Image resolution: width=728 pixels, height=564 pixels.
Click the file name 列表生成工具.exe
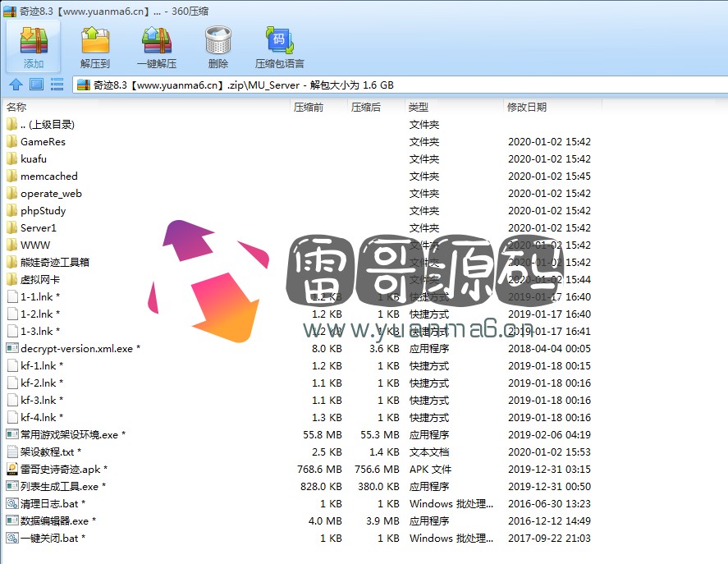click(59, 486)
